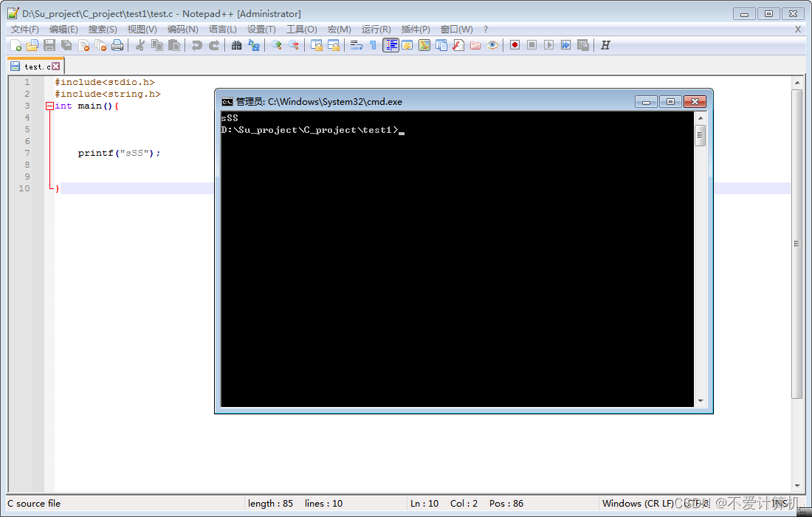The height and width of the screenshot is (517, 812).
Task: Open a file with the Open toolbar icon
Action: (32, 45)
